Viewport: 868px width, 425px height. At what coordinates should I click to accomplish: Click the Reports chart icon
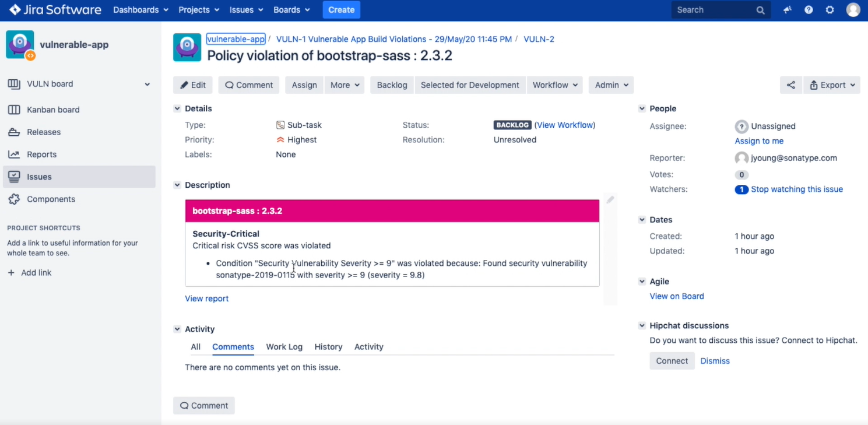[x=14, y=154]
